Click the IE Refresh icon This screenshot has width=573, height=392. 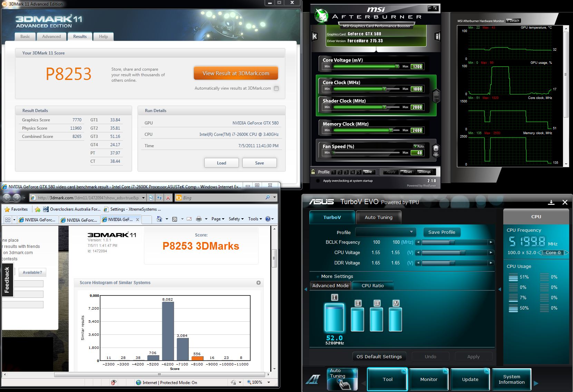[x=159, y=198]
